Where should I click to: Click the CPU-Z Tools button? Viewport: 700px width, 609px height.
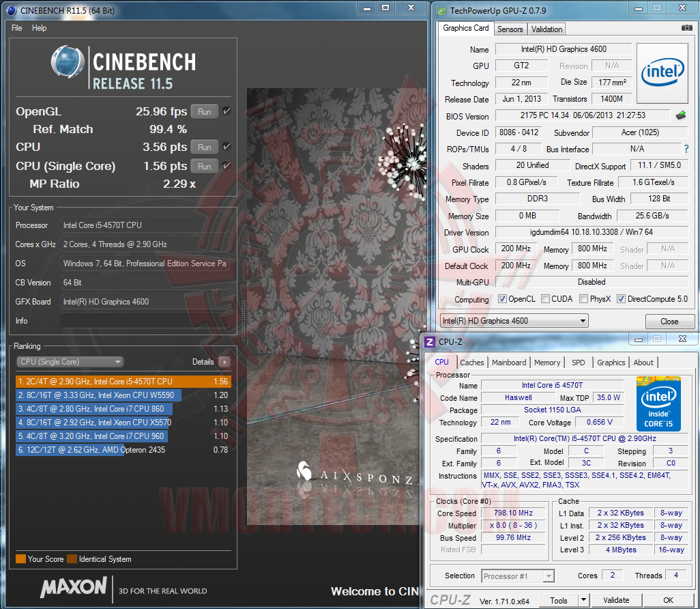559,600
